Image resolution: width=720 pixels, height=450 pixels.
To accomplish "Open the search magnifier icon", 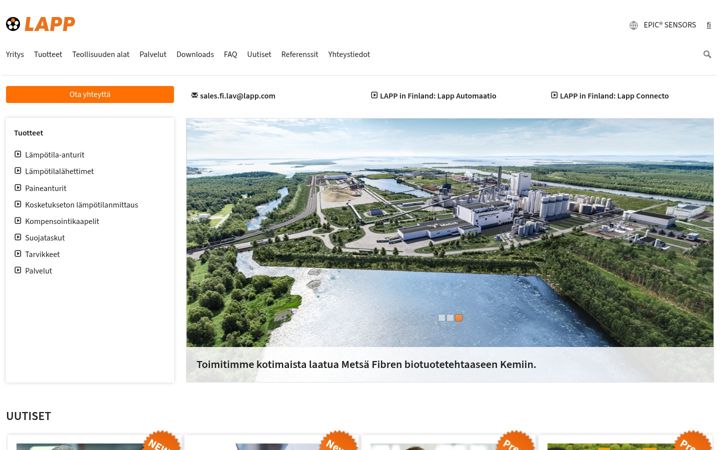I will point(707,54).
